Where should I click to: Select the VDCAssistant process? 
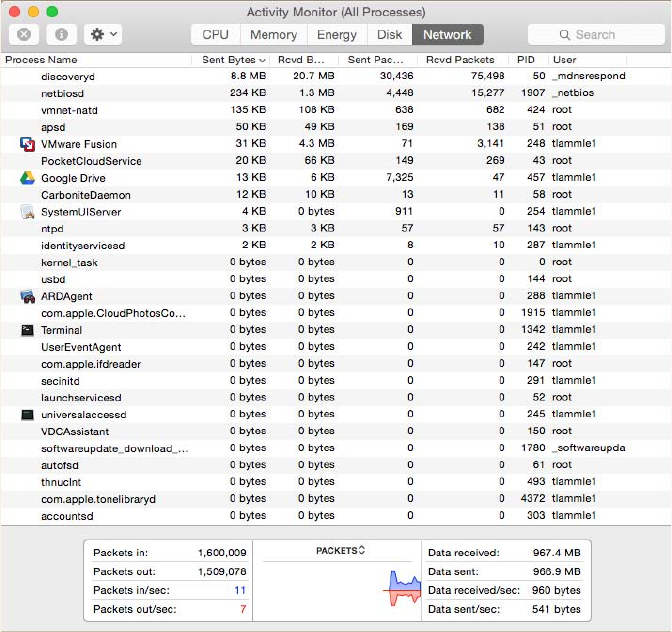[x=336, y=431]
